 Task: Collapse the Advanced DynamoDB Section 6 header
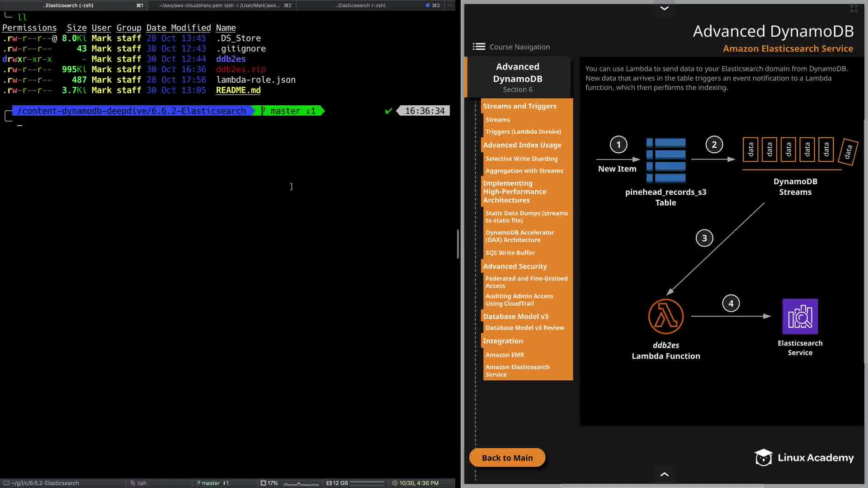(x=518, y=77)
